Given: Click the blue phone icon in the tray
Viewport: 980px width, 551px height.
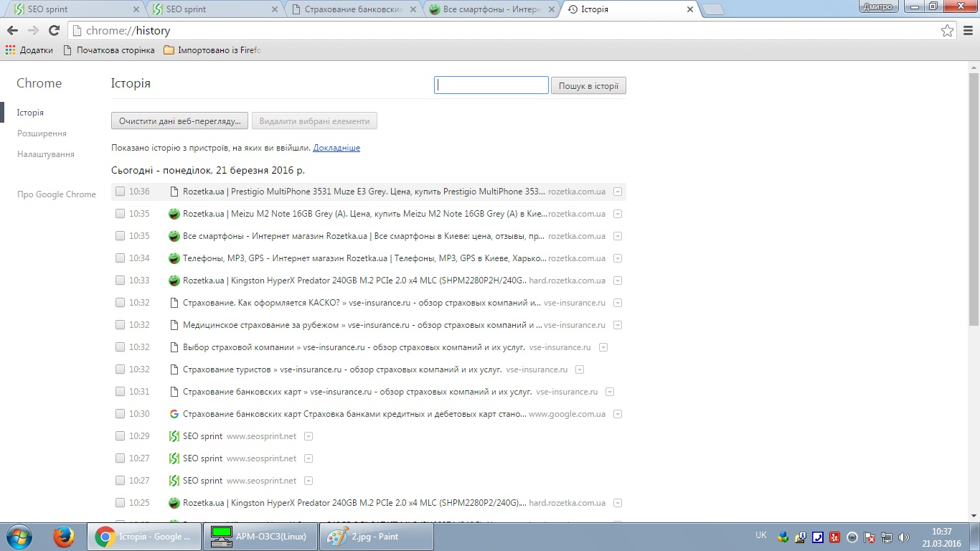Looking at the screenshot, I should (x=817, y=537).
